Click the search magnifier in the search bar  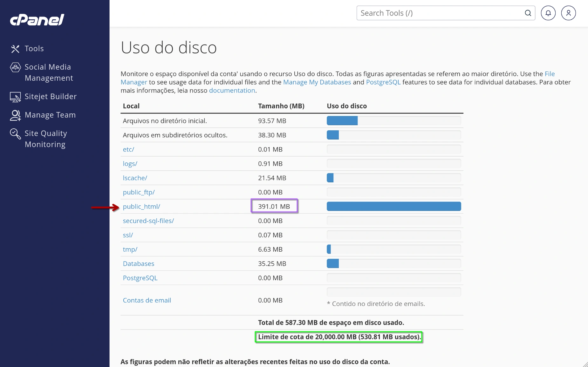point(528,13)
